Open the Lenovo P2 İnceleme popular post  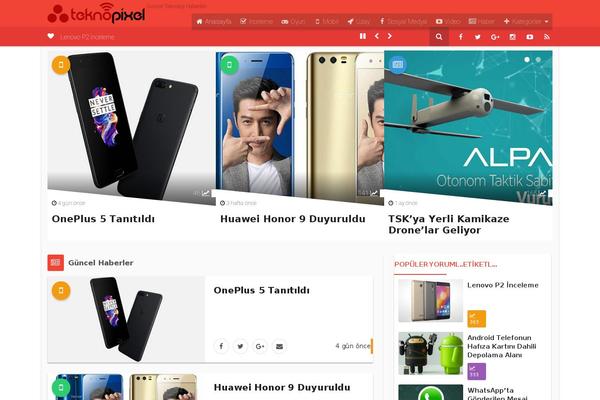[x=503, y=285]
